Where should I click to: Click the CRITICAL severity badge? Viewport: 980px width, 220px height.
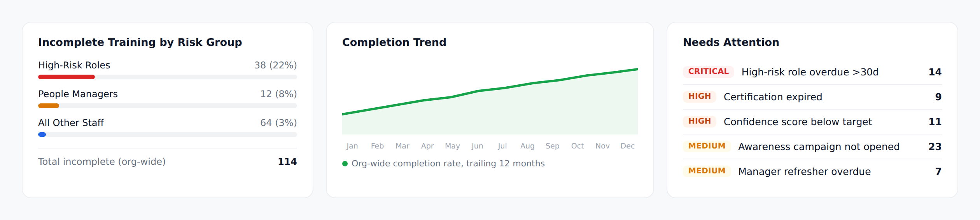coord(708,72)
